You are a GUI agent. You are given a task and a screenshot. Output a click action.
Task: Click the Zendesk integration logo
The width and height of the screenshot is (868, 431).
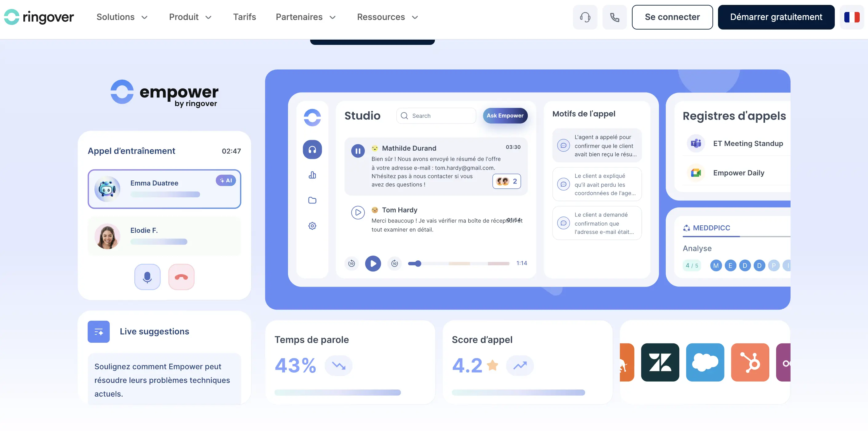(x=660, y=362)
